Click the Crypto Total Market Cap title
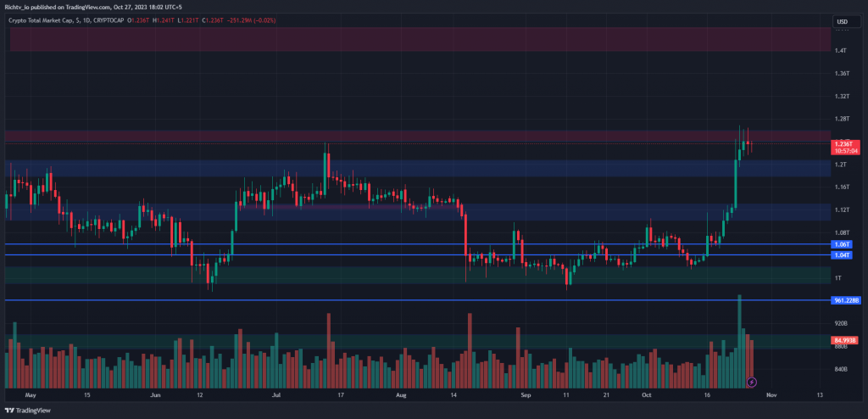 tap(41, 20)
